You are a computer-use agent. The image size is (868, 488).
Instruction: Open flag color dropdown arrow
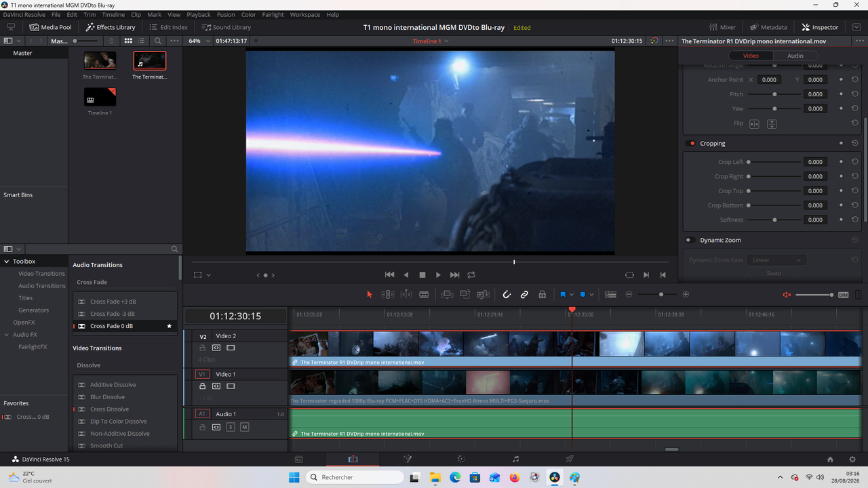pos(572,294)
